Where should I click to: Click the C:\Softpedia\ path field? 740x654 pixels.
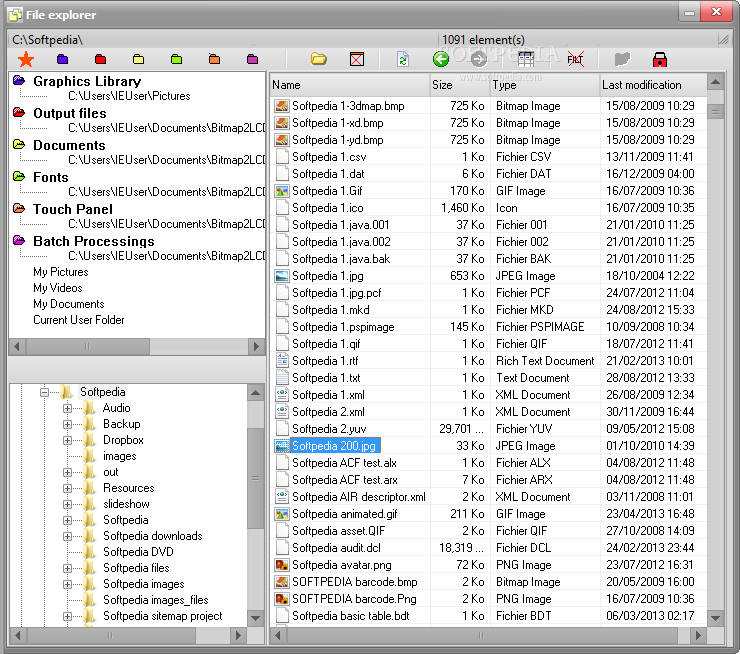223,40
